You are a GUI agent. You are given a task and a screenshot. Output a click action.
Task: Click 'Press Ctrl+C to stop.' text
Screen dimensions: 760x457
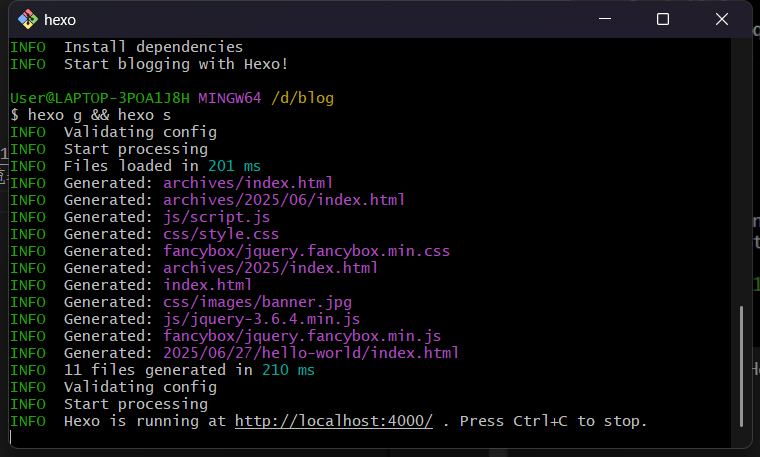(553, 421)
